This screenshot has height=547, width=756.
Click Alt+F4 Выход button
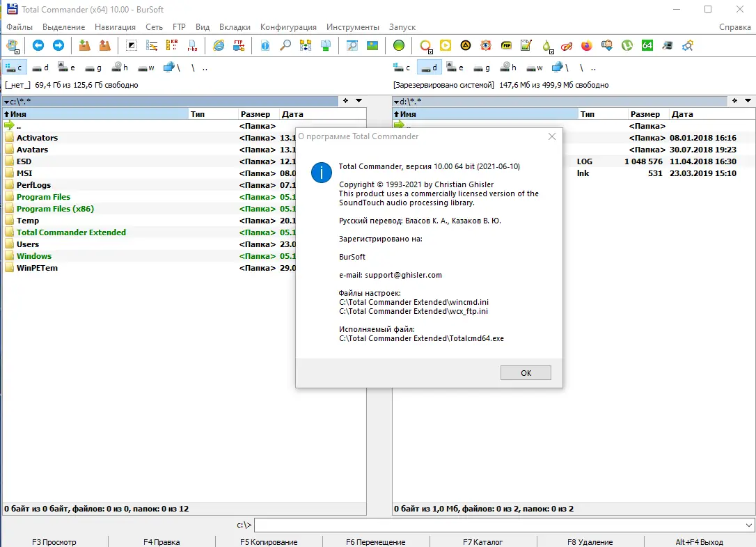tap(699, 541)
